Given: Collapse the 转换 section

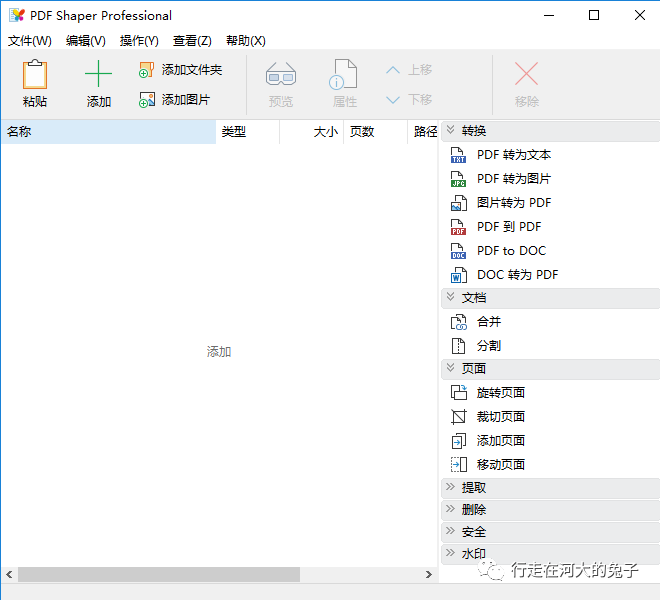Looking at the screenshot, I should coord(450,130).
